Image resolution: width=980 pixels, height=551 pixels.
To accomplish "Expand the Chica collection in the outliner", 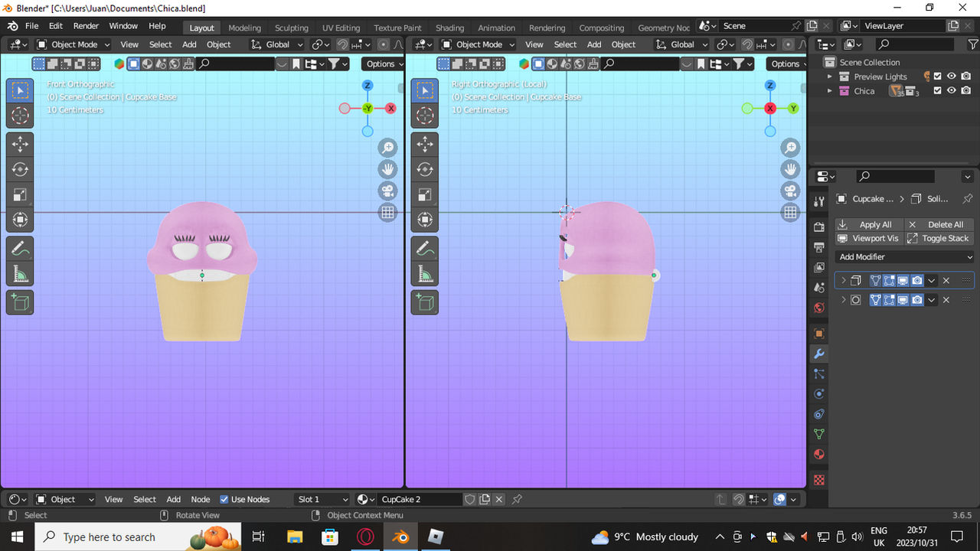I will pos(829,91).
